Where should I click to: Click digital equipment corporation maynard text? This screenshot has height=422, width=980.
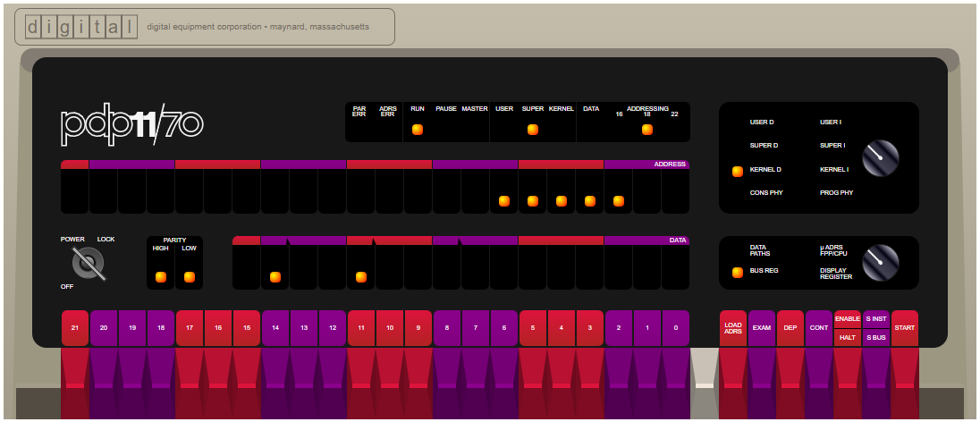[258, 27]
